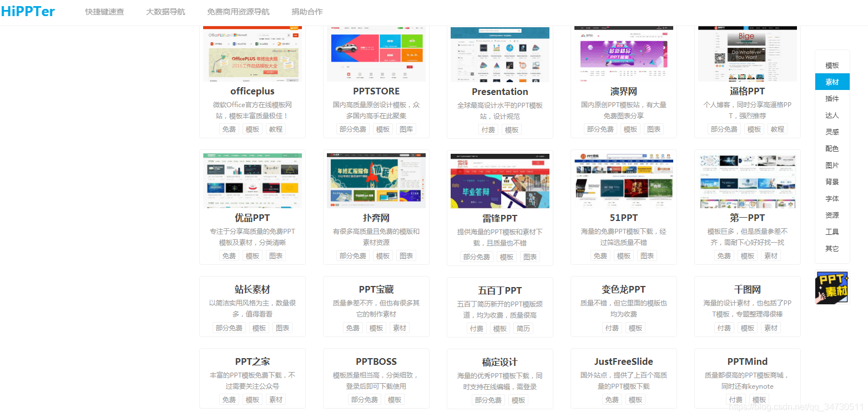Open PPTSTORE site thumbnail
The height and width of the screenshot is (417, 868).
coord(376,54)
